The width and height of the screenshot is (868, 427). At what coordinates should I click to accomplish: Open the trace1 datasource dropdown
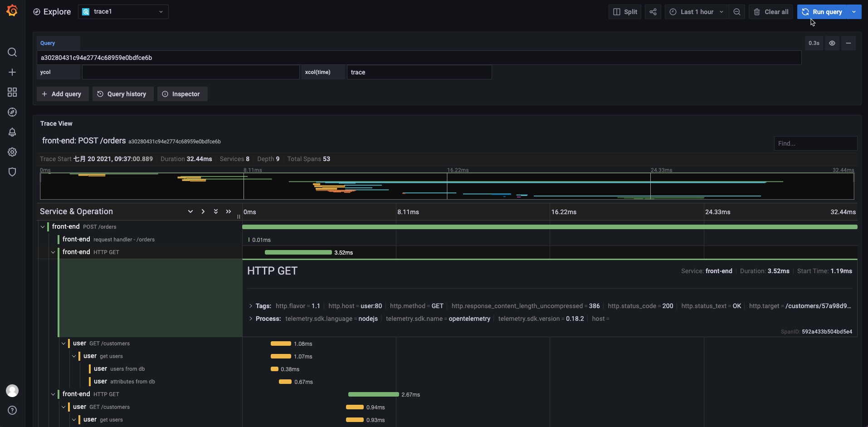(x=123, y=12)
